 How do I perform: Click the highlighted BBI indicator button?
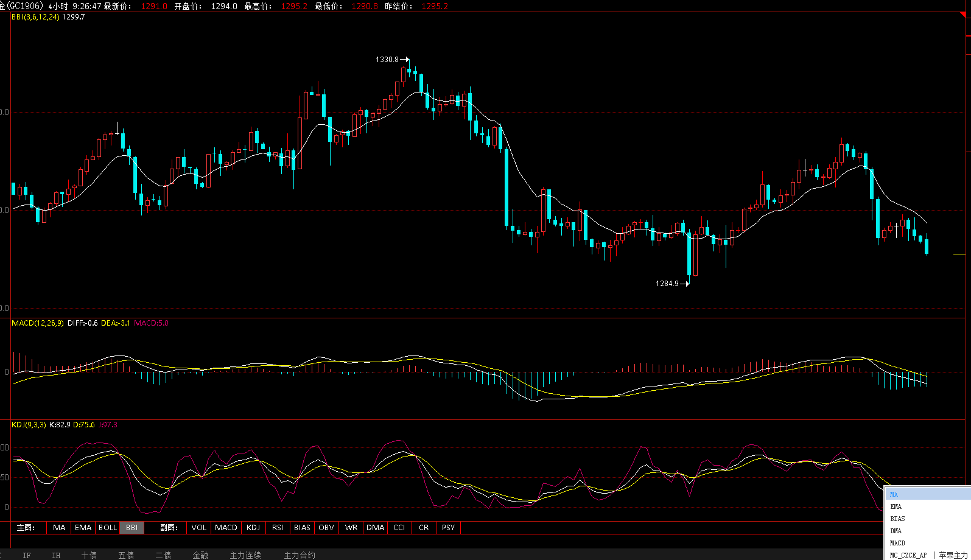coord(132,528)
